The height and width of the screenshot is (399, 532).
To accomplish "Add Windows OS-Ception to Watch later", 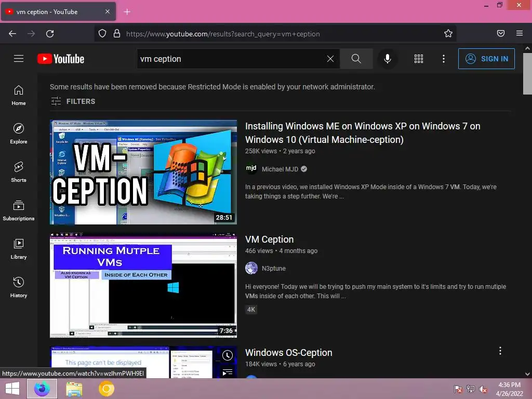I will pyautogui.click(x=228, y=355).
